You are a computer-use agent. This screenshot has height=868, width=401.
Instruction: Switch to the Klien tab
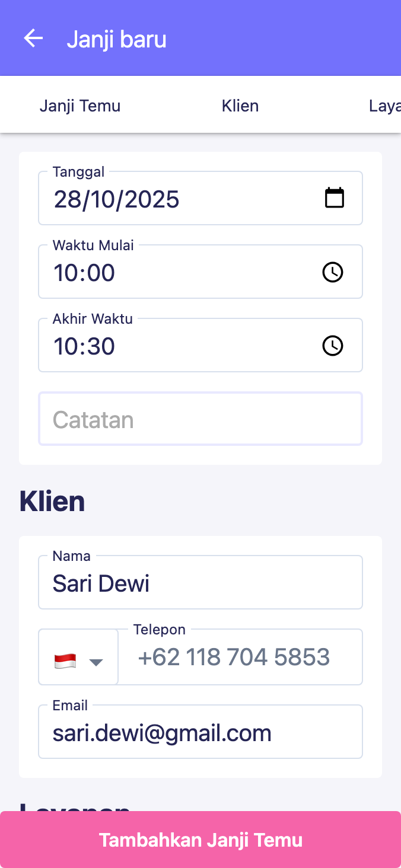[240, 106]
